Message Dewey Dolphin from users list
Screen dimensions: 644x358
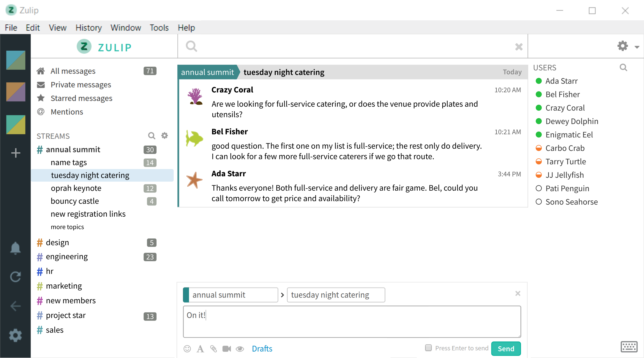[x=572, y=121]
